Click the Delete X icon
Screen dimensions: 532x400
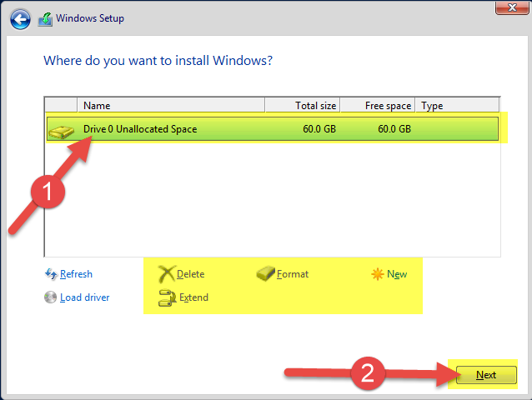click(167, 274)
